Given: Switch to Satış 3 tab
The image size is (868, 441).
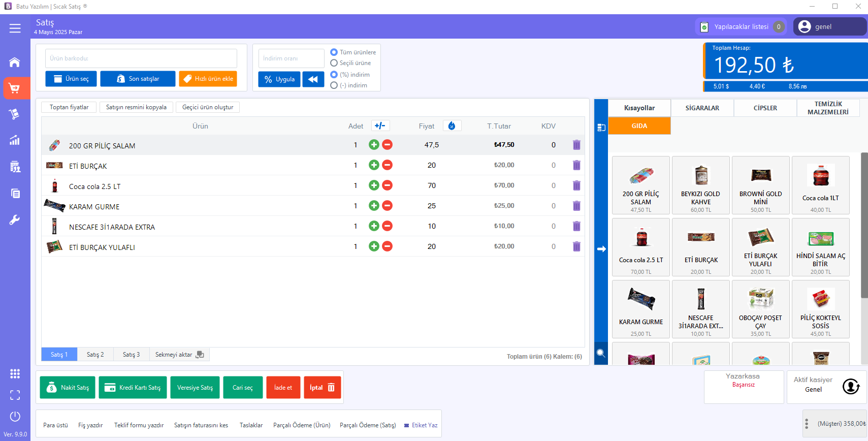Looking at the screenshot, I should click(131, 355).
